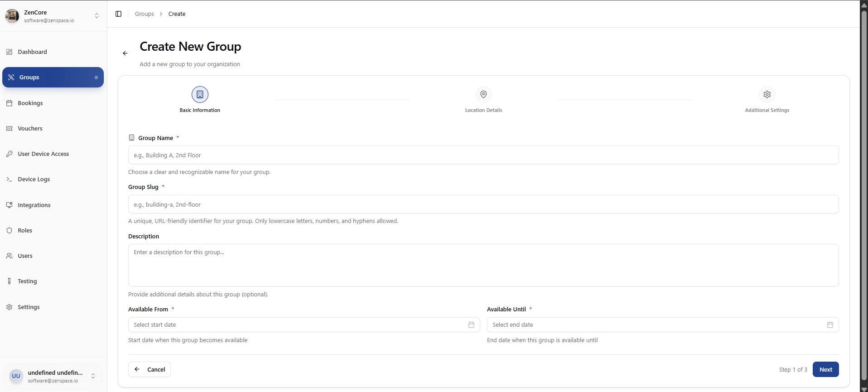Click the page vertical scrollbar
868x392 pixels.
click(863, 196)
